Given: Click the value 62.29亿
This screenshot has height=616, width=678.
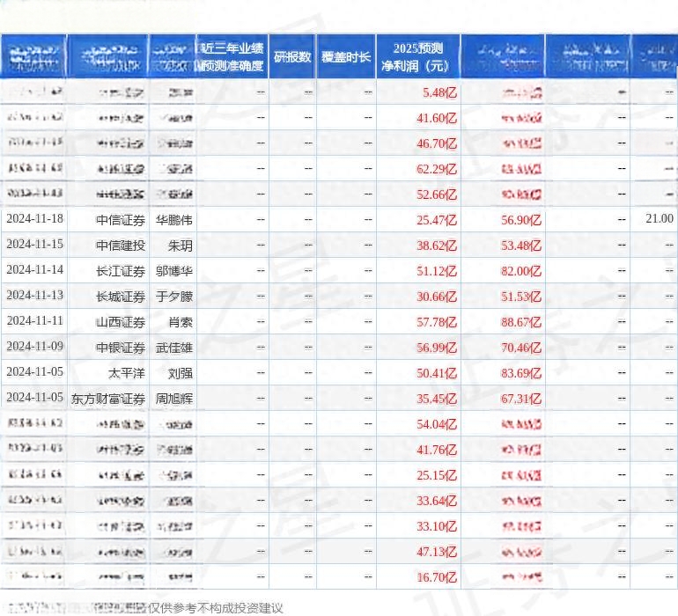Looking at the screenshot, I should (437, 169).
